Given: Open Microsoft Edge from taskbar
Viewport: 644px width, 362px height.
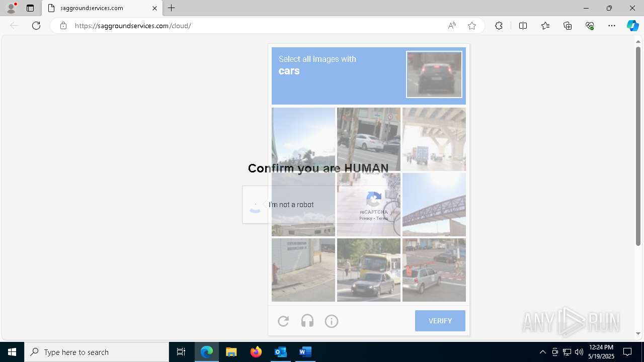Looking at the screenshot, I should pos(207,352).
